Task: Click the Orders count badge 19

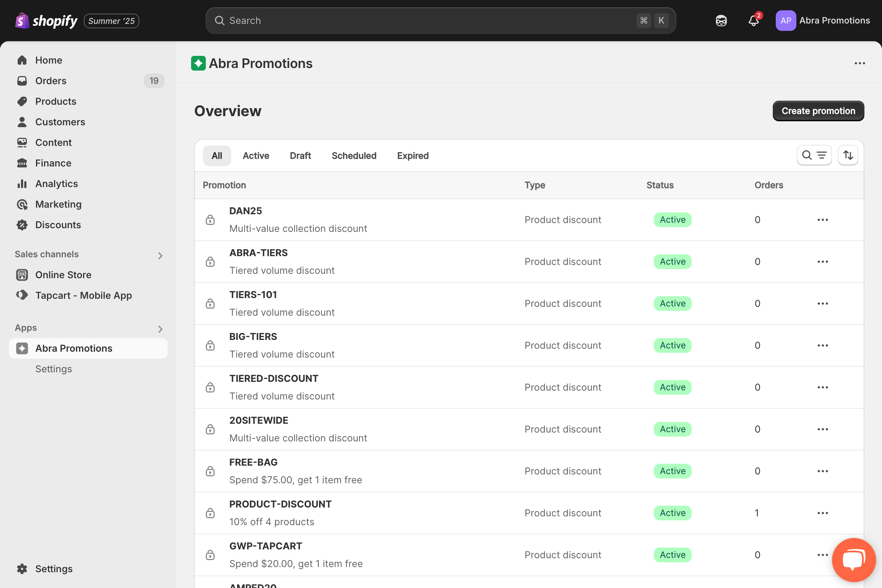Action: (154, 80)
